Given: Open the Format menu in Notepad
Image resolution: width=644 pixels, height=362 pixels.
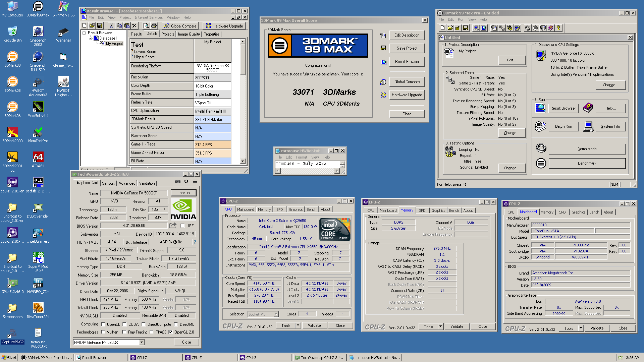Looking at the screenshot, I should click(301, 157).
